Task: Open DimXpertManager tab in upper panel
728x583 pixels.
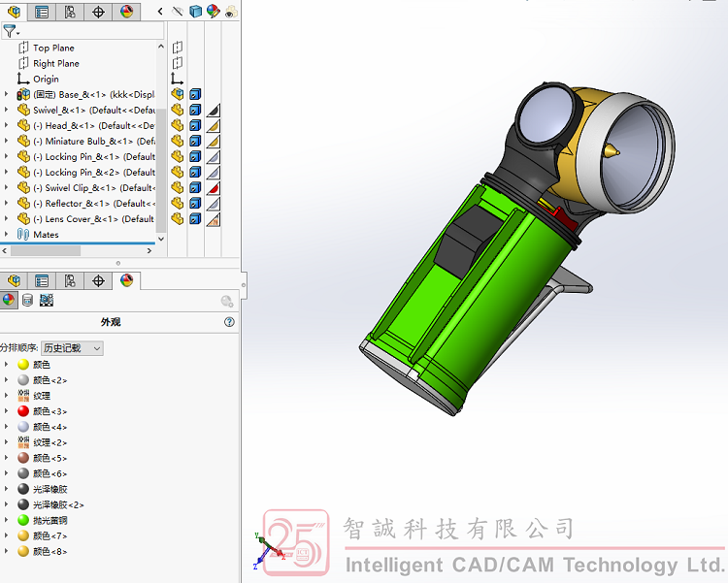Action: 98,12
